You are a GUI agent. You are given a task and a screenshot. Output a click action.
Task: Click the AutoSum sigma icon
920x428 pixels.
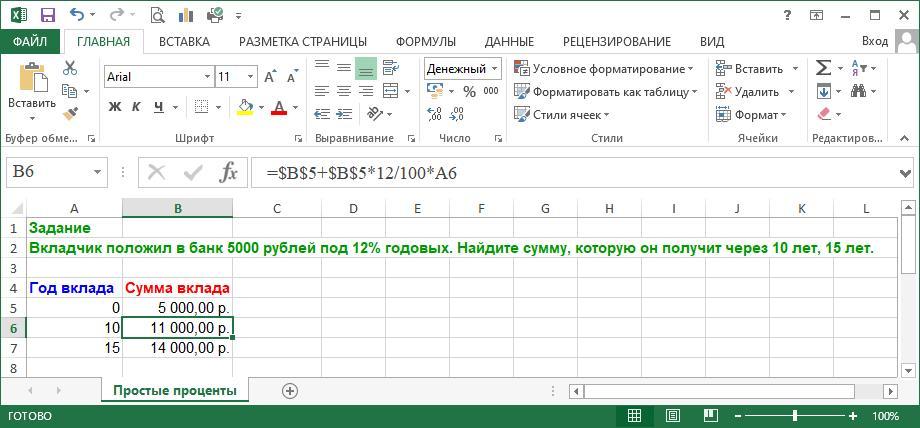tap(823, 68)
